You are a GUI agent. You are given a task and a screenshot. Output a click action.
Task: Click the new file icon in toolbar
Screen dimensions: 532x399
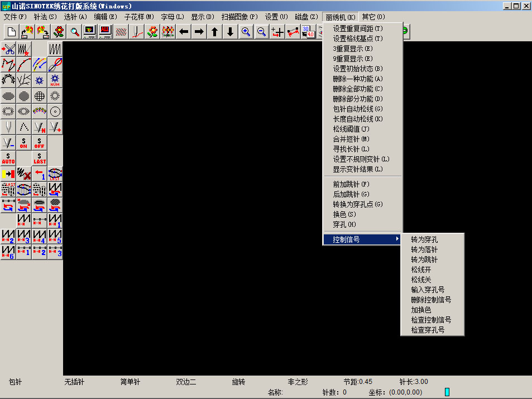click(x=11, y=32)
